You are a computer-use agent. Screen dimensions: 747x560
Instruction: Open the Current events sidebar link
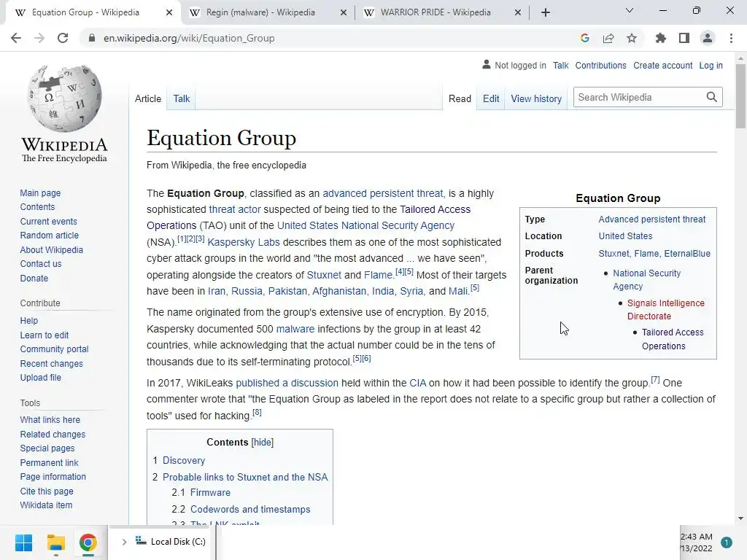click(x=48, y=222)
